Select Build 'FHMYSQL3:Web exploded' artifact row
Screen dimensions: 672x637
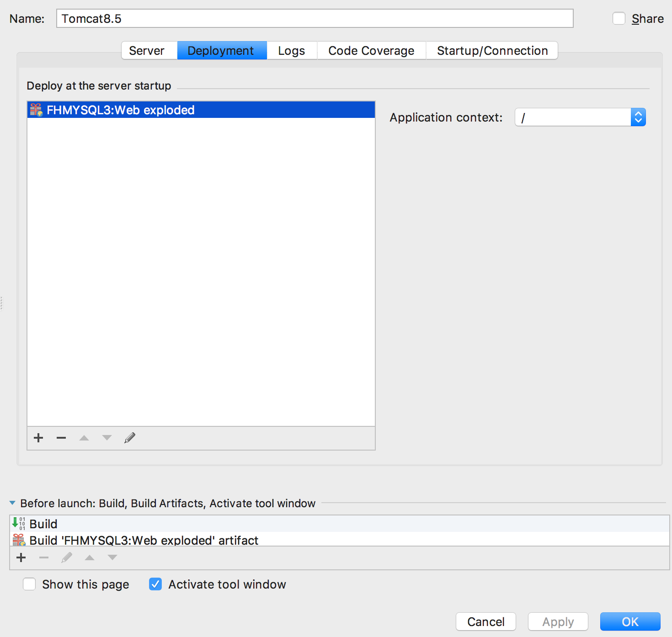[x=339, y=540]
